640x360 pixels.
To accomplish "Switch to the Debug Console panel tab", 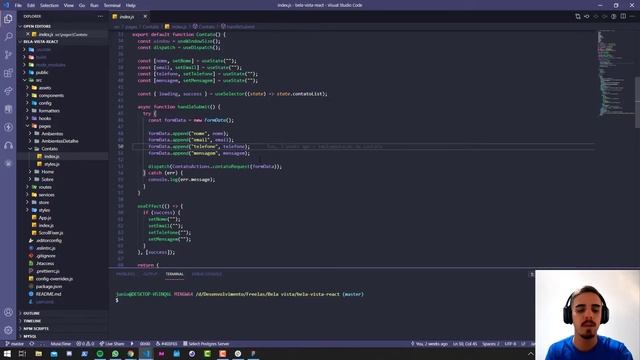I will click(x=207, y=274).
